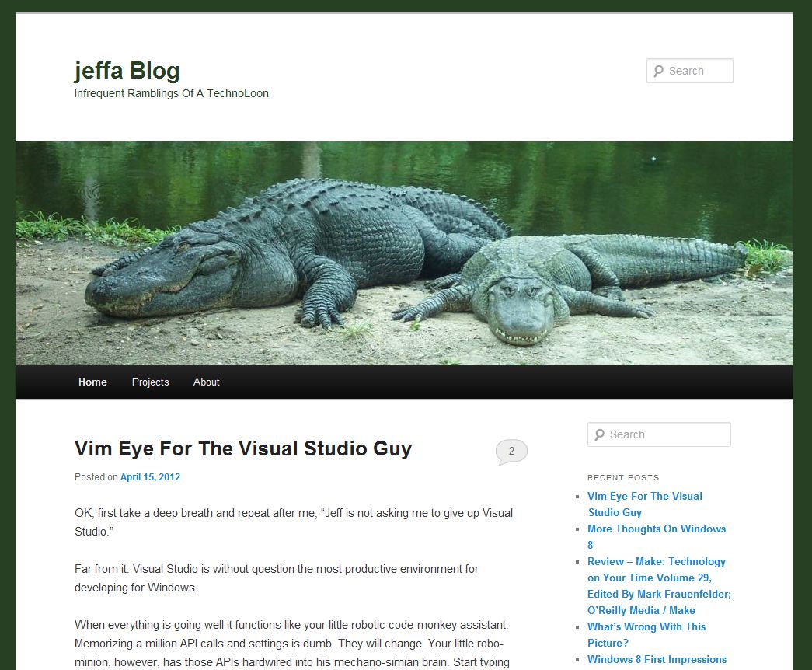
Task: Click the Recent Posts sidebar heading
Action: coord(623,478)
